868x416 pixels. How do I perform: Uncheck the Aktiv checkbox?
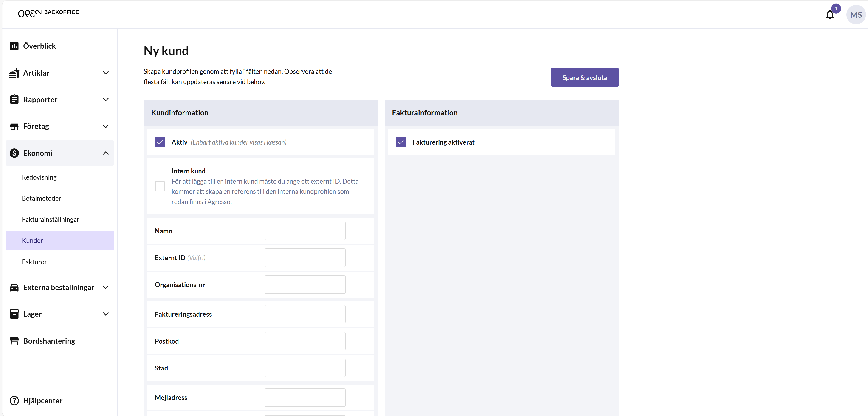pyautogui.click(x=160, y=142)
